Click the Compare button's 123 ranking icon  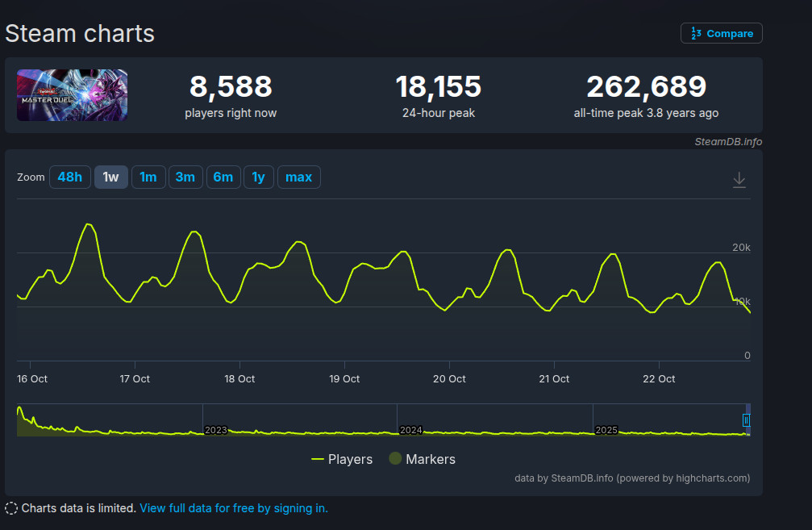pos(696,33)
